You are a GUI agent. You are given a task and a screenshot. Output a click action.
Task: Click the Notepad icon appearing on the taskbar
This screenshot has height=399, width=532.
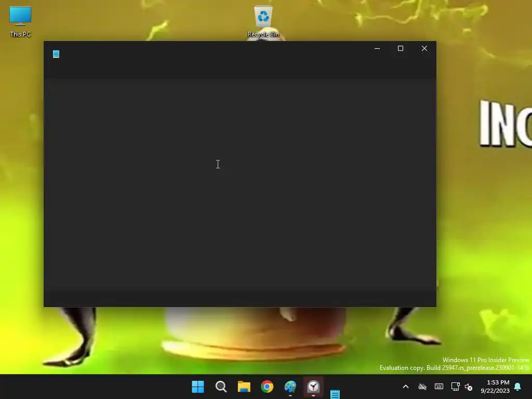335,394
